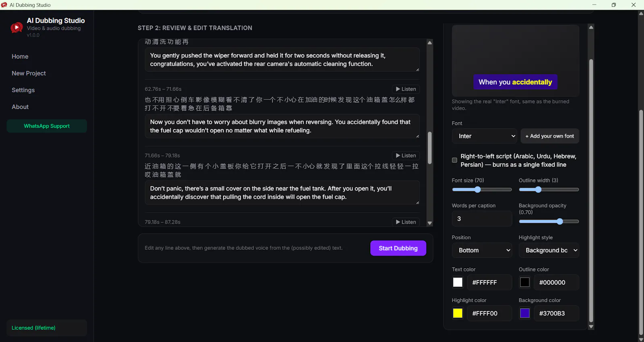Open the Home page

point(20,56)
